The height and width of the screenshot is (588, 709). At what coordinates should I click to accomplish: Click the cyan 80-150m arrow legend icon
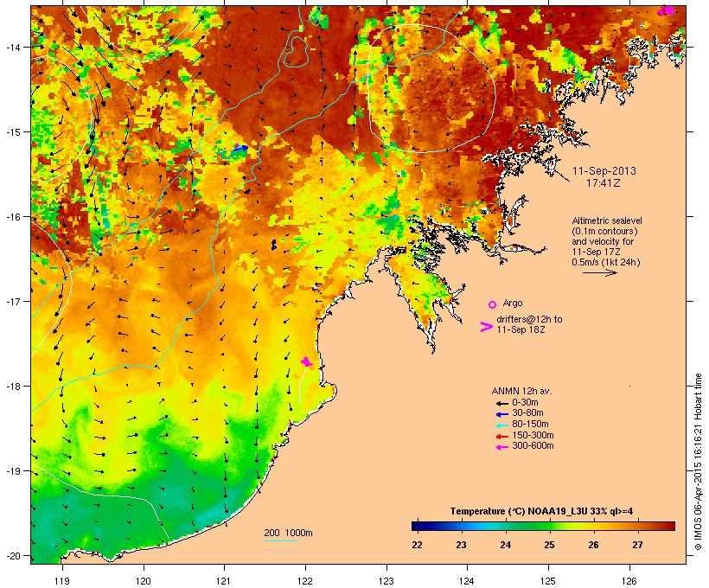click(502, 425)
